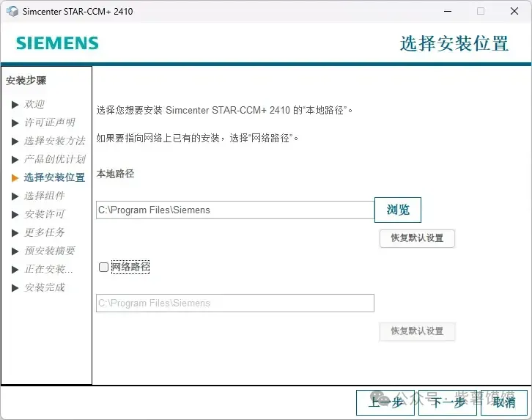
Task: Click the Simcenter STAR-CCM+ title bar icon
Action: click(x=12, y=11)
